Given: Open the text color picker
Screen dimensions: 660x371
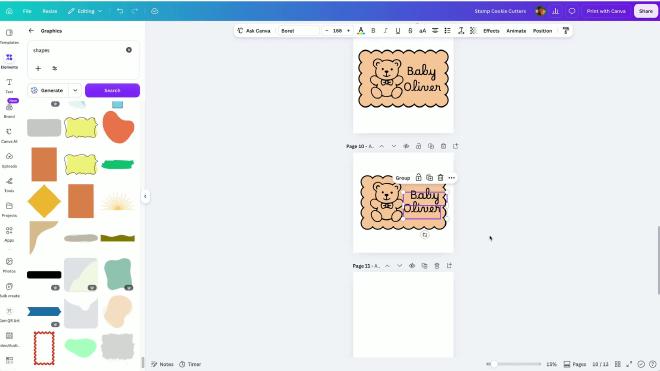Looking at the screenshot, I should [x=361, y=31].
